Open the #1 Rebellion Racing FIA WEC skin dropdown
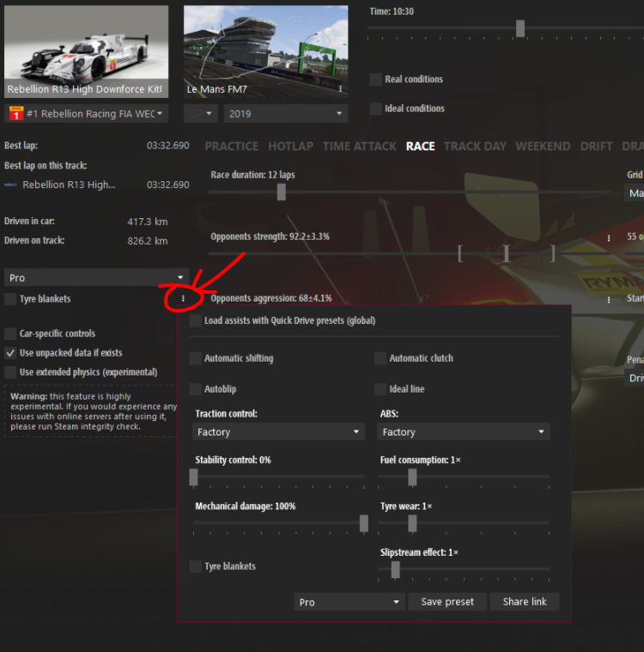 pos(87,113)
